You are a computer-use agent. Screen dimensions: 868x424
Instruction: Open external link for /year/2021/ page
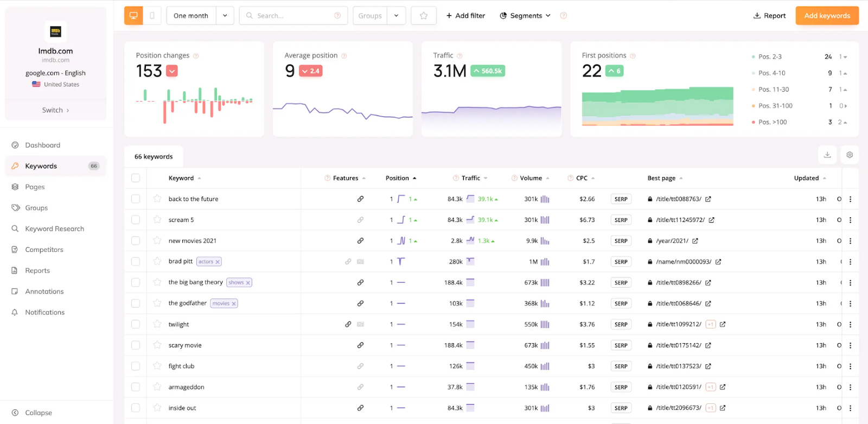(695, 241)
